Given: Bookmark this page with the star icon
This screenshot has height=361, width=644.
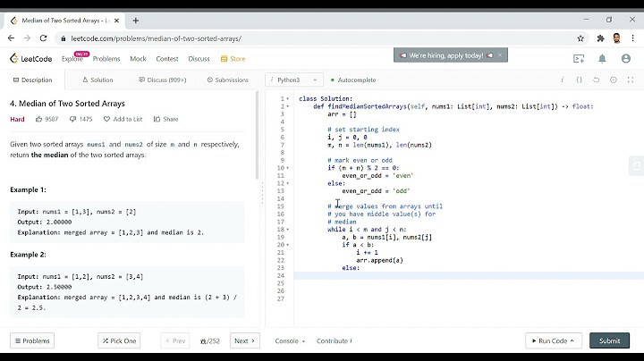Looking at the screenshot, I should click(x=580, y=38).
